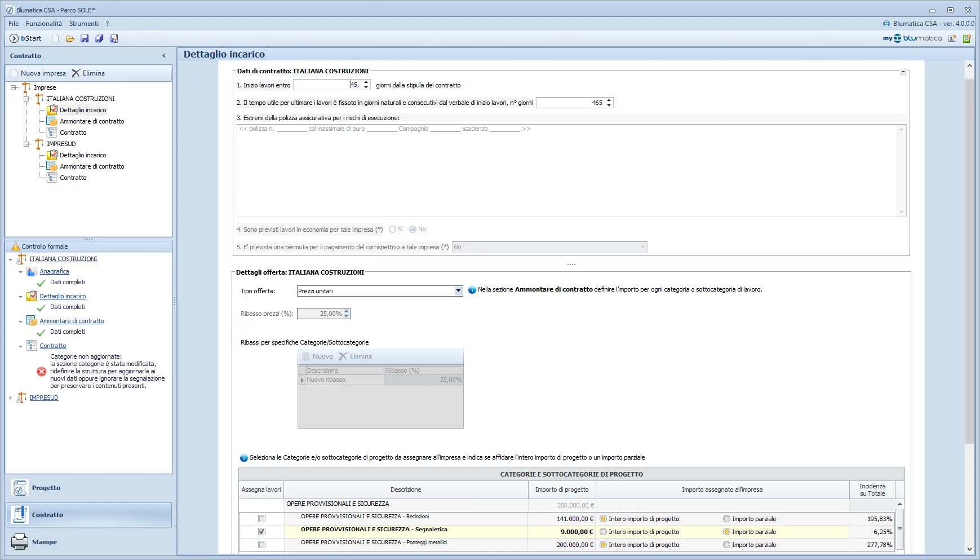The height and width of the screenshot is (560, 980).
Task: Select Ammontare di contratto under ITALIANA COSTRUZIONI
Action: click(92, 121)
